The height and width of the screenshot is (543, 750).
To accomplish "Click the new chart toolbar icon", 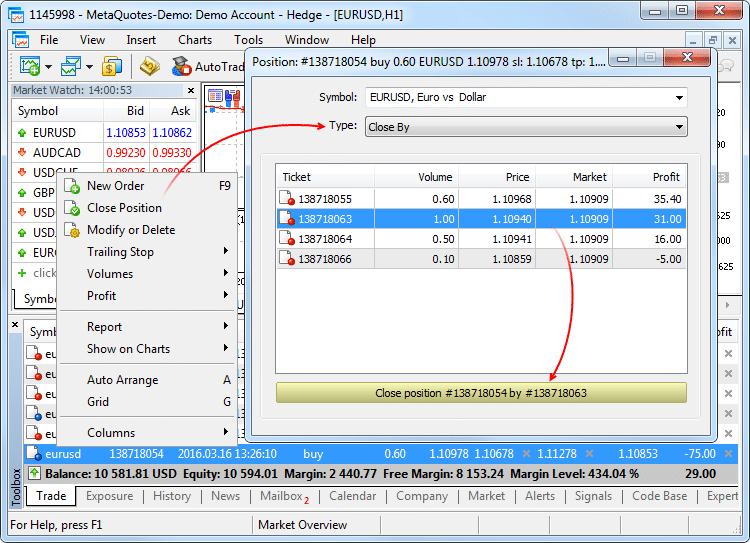I will [x=29, y=66].
